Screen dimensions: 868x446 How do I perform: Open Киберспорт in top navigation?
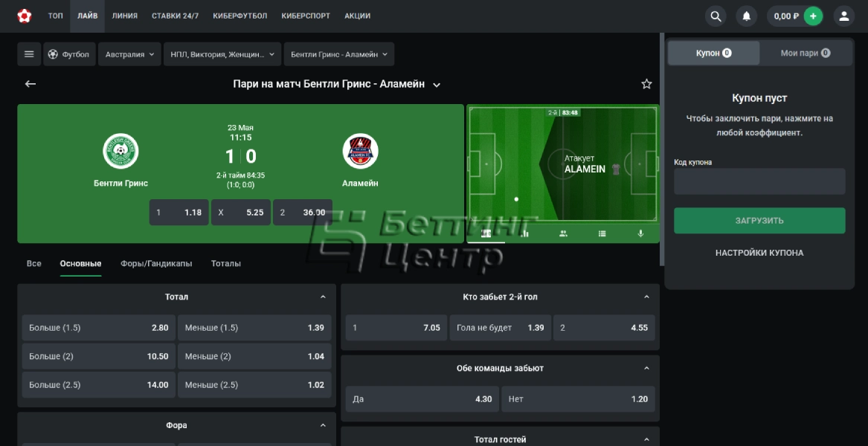tap(306, 16)
